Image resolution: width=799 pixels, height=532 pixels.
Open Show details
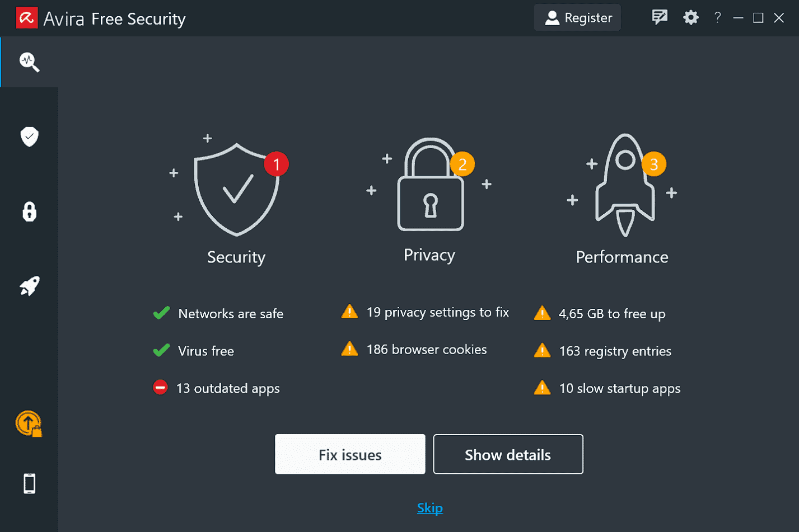(507, 454)
